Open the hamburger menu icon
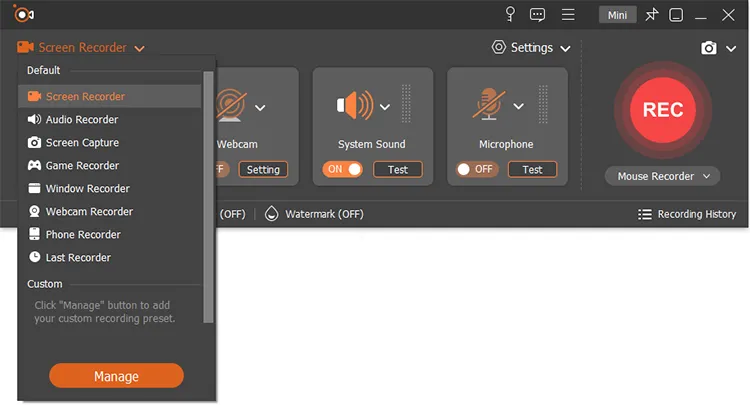Screen dimensions: 750x405 point(568,15)
